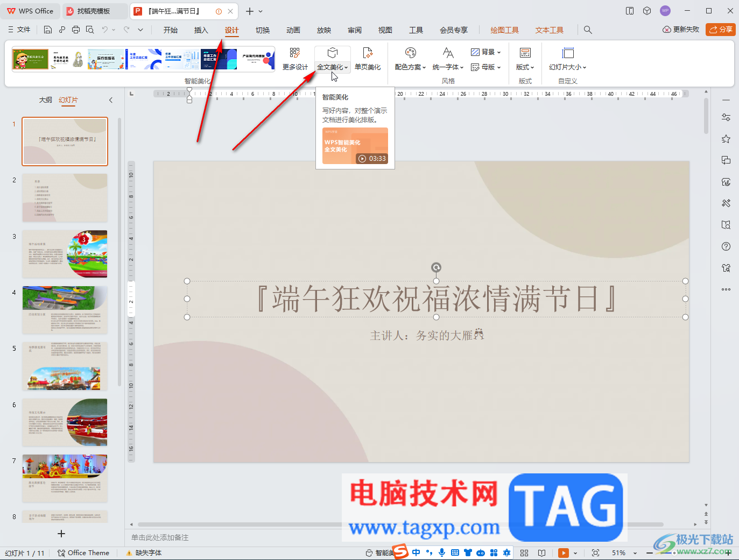Screen dimensions: 739x560
Task: Open the properties sliders icon in right sidebar
Action: click(x=726, y=117)
